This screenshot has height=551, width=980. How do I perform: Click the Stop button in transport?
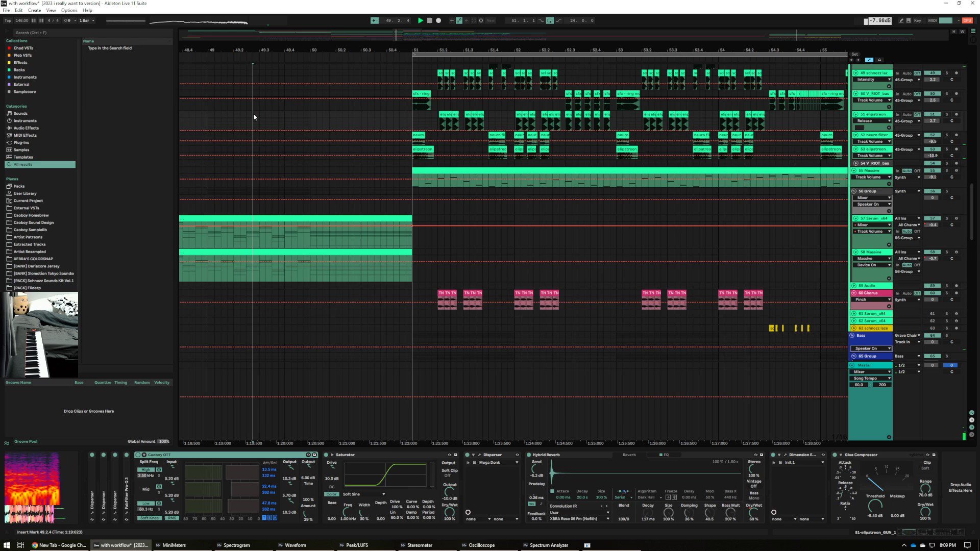429,20
